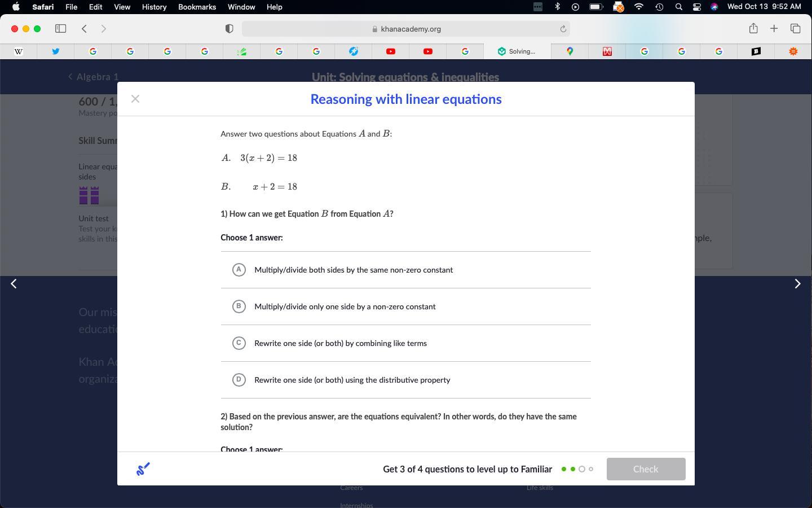This screenshot has width=812, height=508.
Task: Click the battery status icon
Action: (x=595, y=7)
